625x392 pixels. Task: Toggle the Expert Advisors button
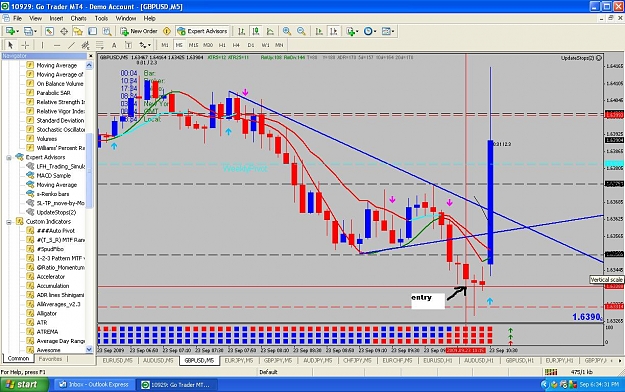(202, 31)
